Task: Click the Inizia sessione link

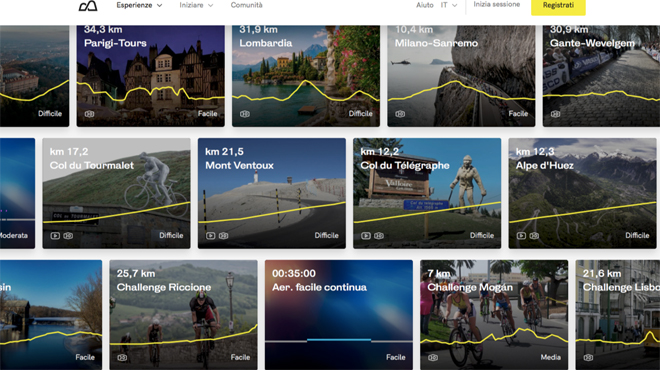Action: pos(497,4)
